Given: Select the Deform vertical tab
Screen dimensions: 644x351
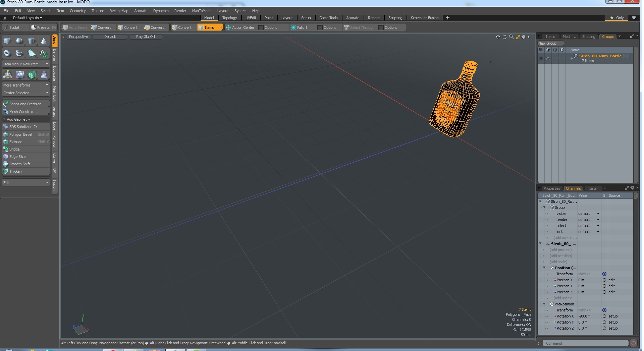Looking at the screenshot, I should pyautogui.click(x=54, y=55).
